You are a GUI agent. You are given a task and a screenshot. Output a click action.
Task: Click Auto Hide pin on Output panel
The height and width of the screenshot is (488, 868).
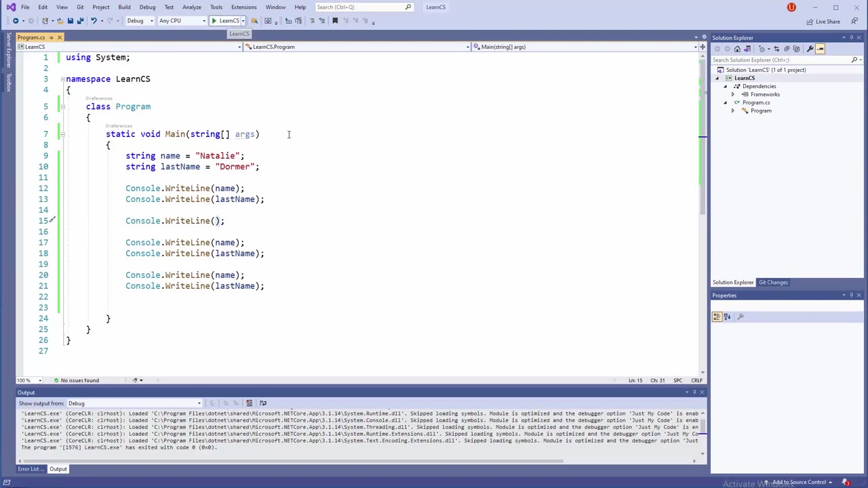point(694,392)
